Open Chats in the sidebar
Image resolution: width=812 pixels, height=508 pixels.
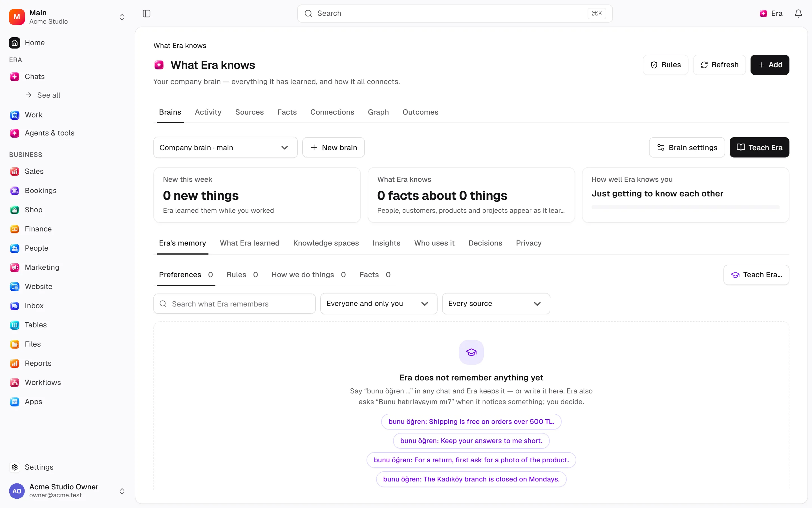(x=67, y=76)
